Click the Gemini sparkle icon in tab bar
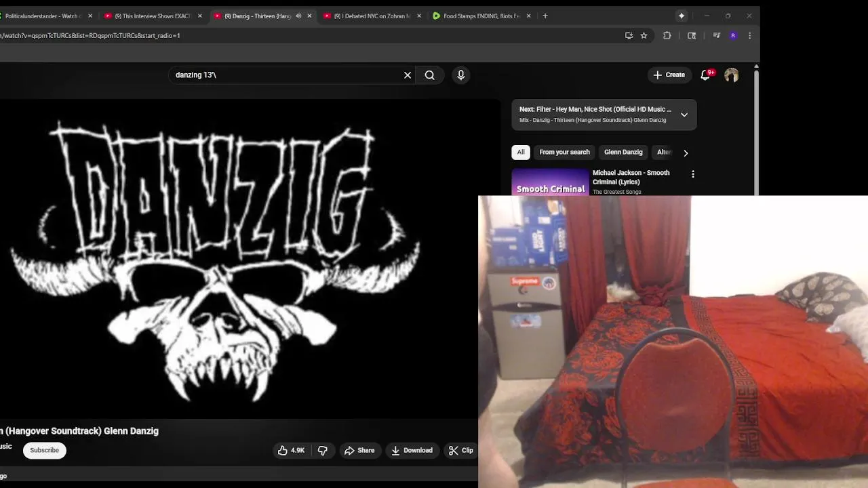 pos(682,16)
